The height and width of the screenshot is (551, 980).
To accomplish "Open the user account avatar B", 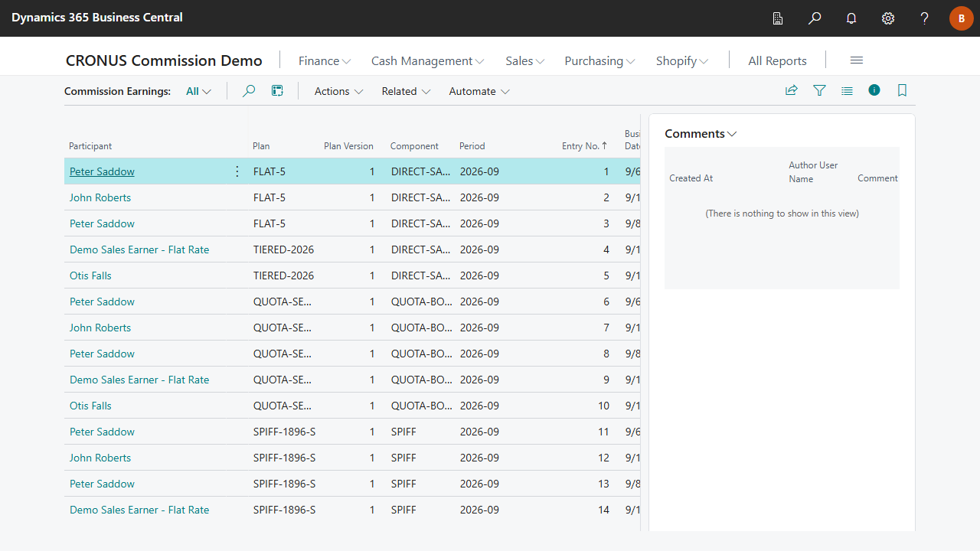I will pos(962,18).
